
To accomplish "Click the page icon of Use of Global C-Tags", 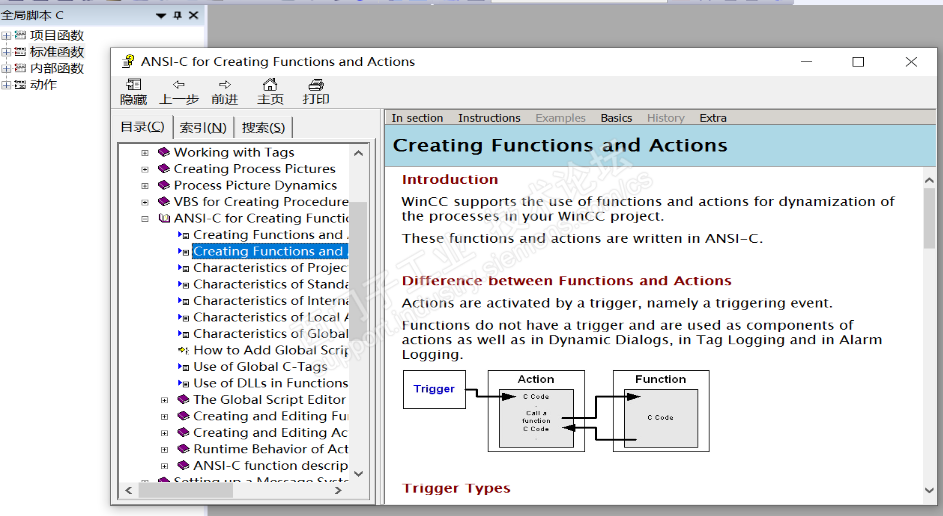I will (184, 367).
